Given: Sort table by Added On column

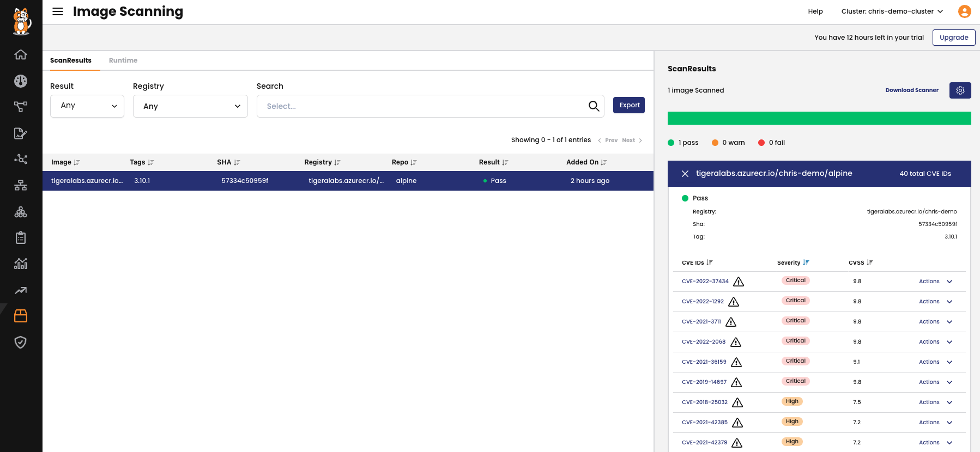Looking at the screenshot, I should pos(604,162).
